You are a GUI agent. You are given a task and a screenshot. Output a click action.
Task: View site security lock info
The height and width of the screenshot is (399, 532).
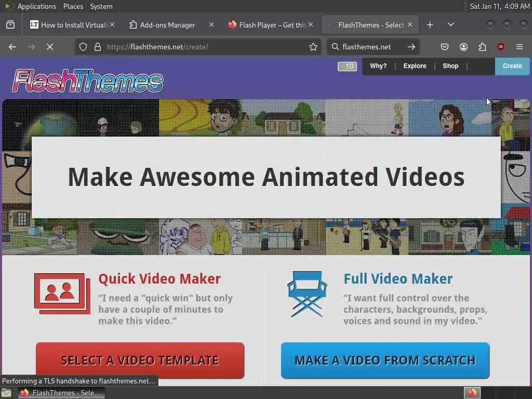98,47
